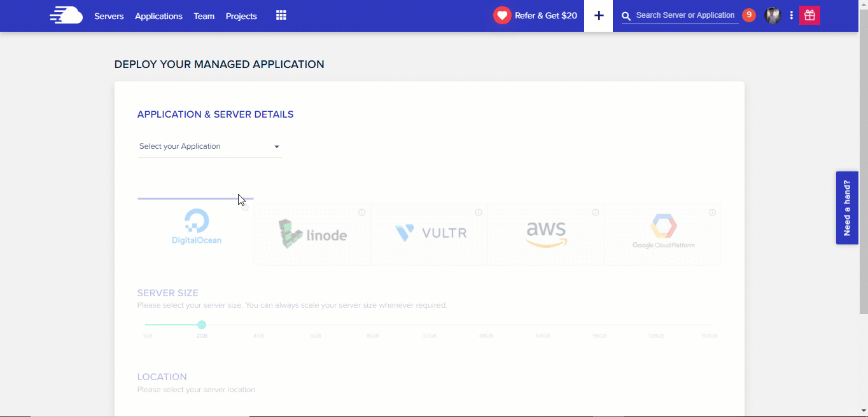This screenshot has width=868, height=417.
Task: Click the server size slider handle
Action: click(202, 325)
